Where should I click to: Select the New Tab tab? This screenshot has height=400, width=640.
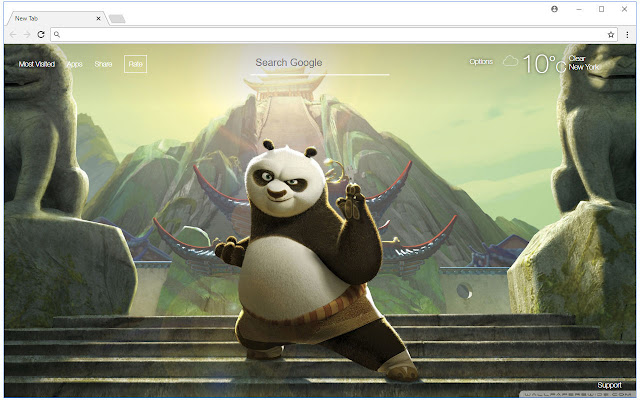tap(57, 18)
